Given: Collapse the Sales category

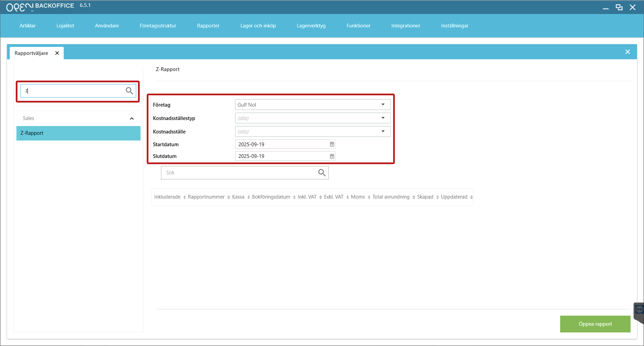Looking at the screenshot, I should 132,118.
